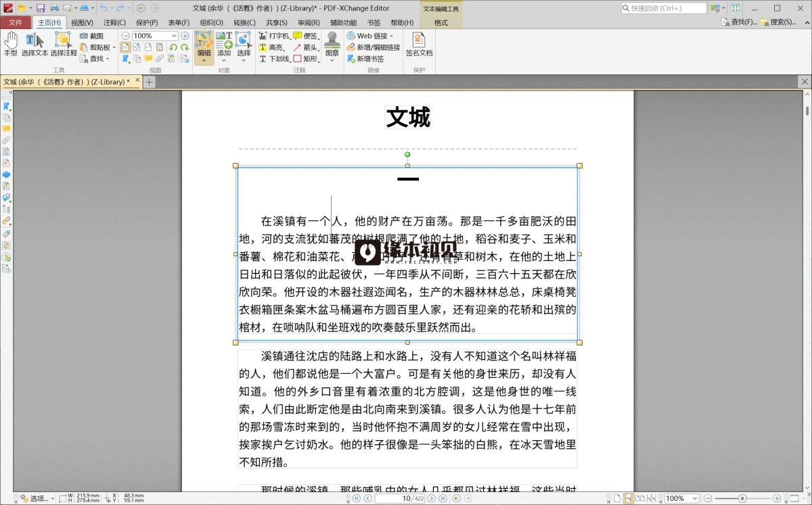Open the Layers pane blue icon in sidebar
This screenshot has height=505, width=812.
(x=6, y=174)
